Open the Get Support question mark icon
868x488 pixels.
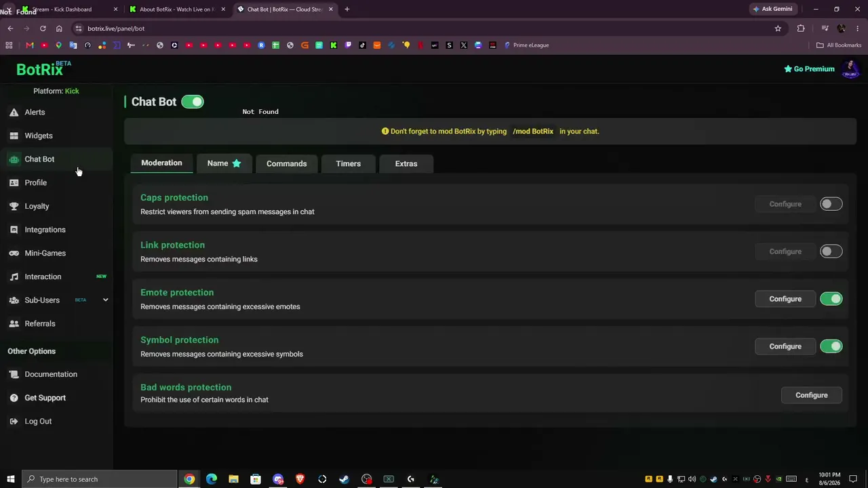click(14, 398)
